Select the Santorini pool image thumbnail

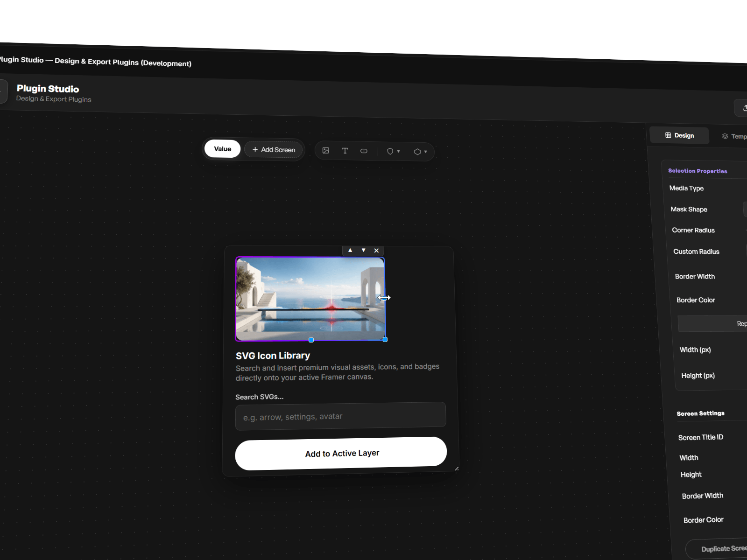tap(310, 299)
